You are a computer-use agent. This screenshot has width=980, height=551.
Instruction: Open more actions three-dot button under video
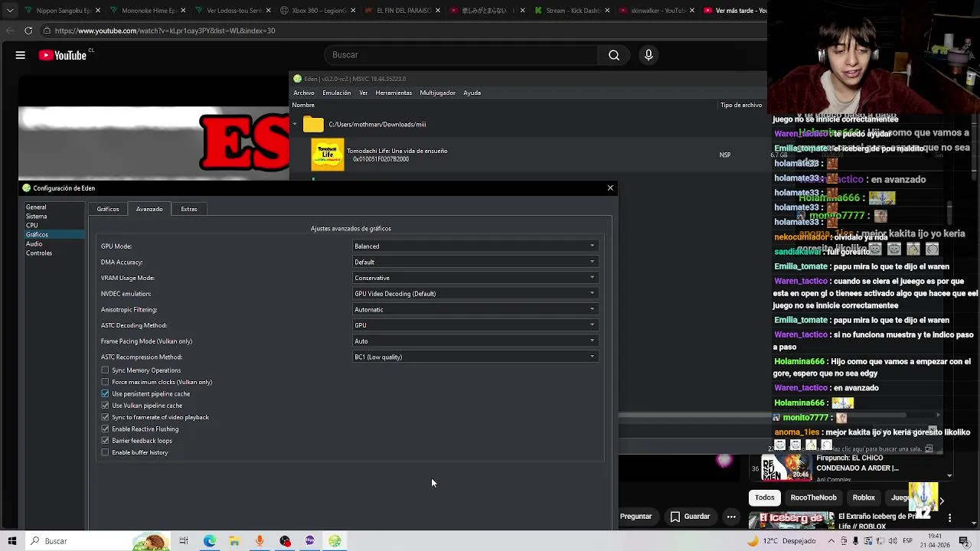tap(731, 517)
